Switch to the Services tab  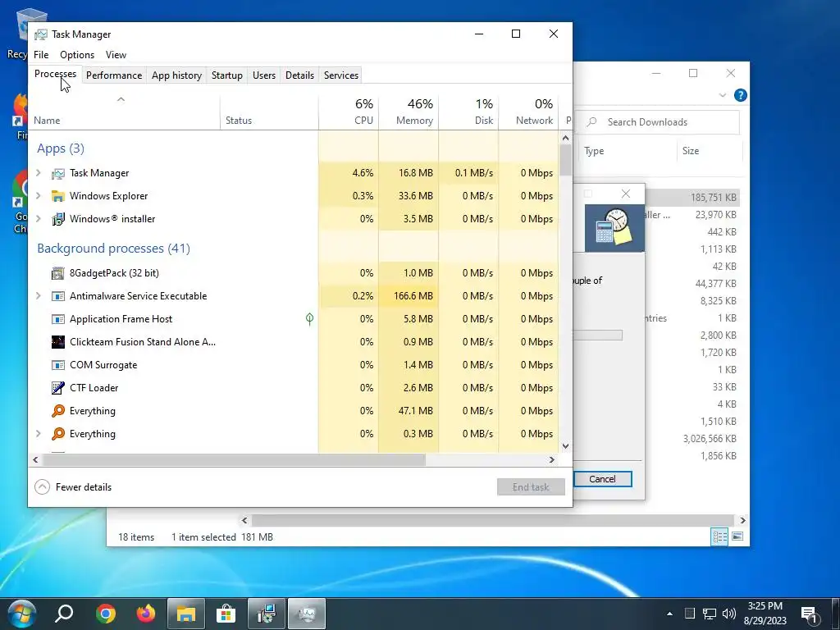click(341, 75)
